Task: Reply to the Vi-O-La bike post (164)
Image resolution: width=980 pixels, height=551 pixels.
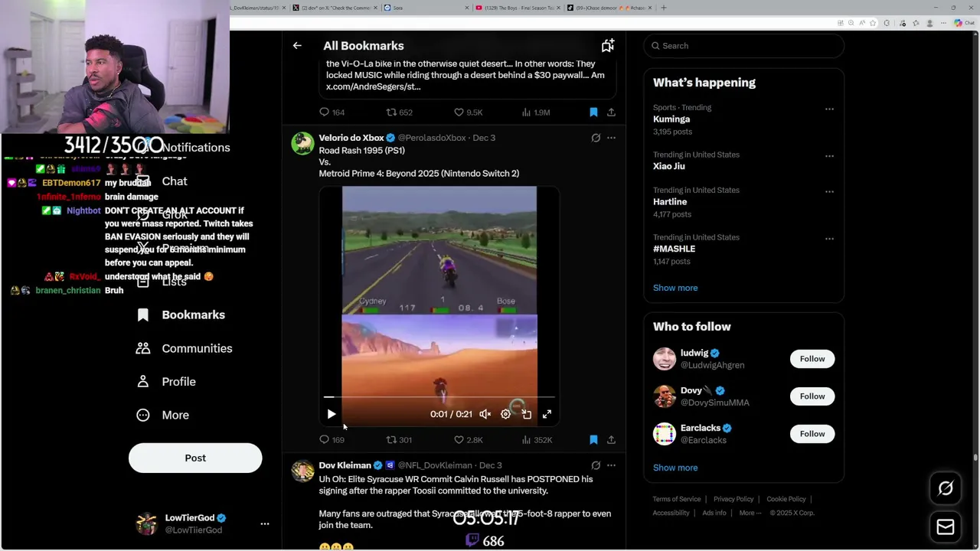Action: (x=332, y=112)
